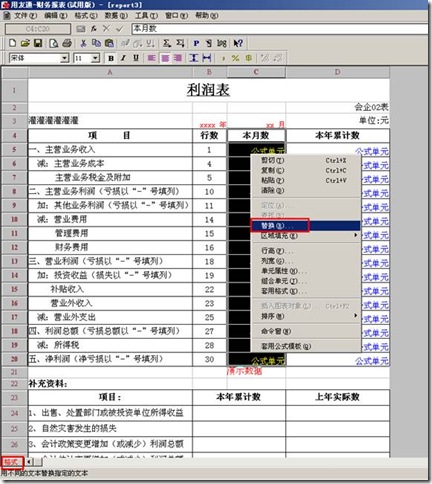
Task: Open the 文件 menu
Action: point(25,16)
